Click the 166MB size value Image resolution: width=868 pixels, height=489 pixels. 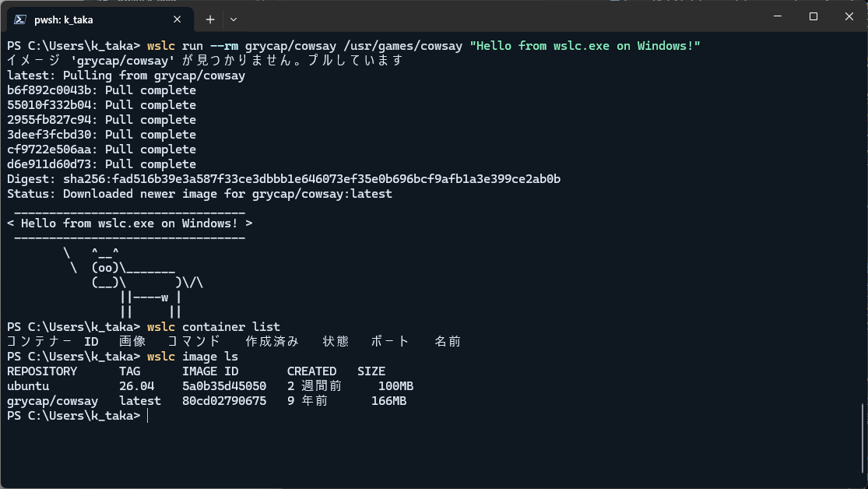[388, 401]
